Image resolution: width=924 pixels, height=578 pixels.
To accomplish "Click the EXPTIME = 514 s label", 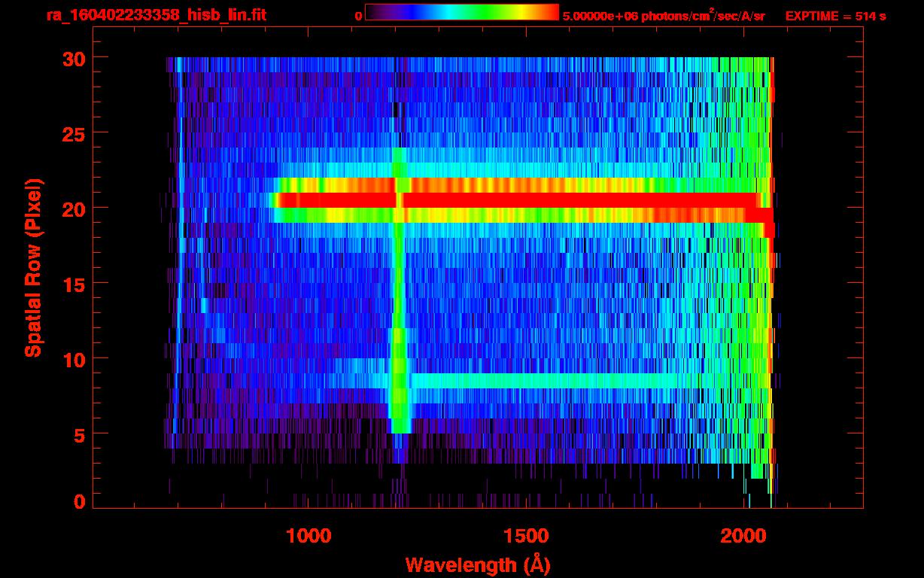I will pyautogui.click(x=835, y=15).
